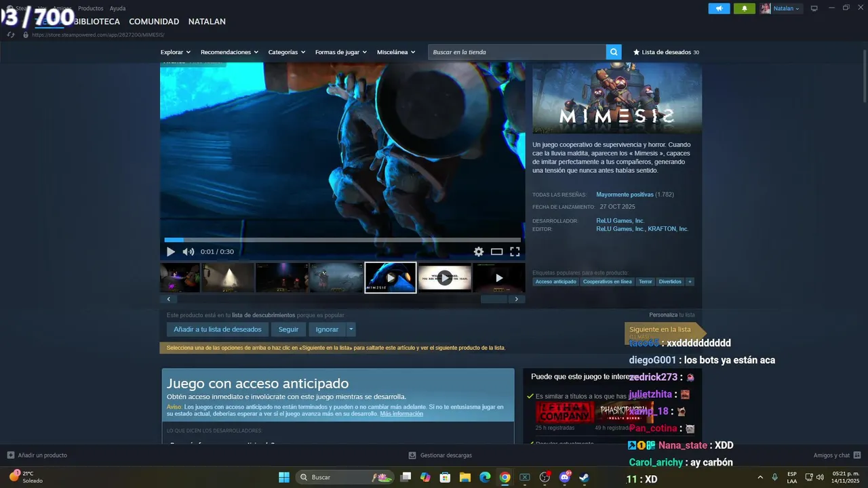Viewport: 868px width, 488px height.
Task: Open Ayuda menu
Action: tap(117, 8)
